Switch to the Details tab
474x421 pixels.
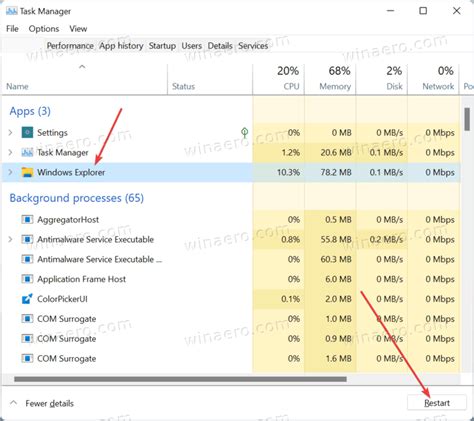pos(220,46)
